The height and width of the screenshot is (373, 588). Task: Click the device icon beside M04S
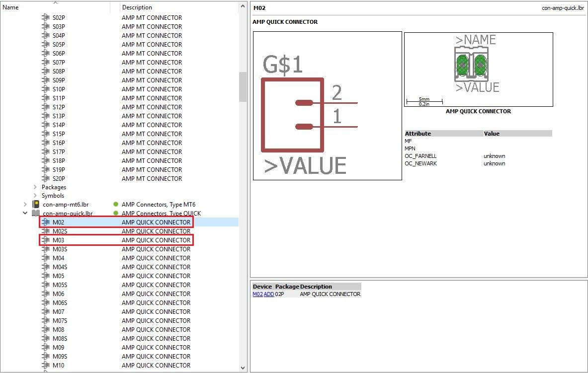[46, 267]
